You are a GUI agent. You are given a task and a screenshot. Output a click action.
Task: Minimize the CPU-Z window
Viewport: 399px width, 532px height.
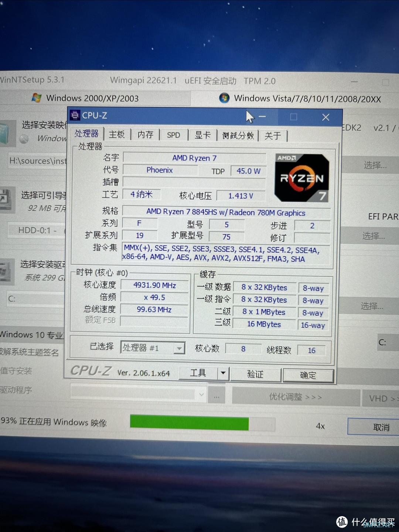point(262,117)
